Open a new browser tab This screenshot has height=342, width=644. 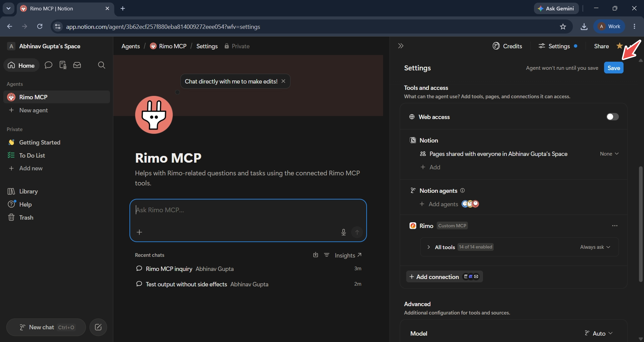click(x=123, y=8)
